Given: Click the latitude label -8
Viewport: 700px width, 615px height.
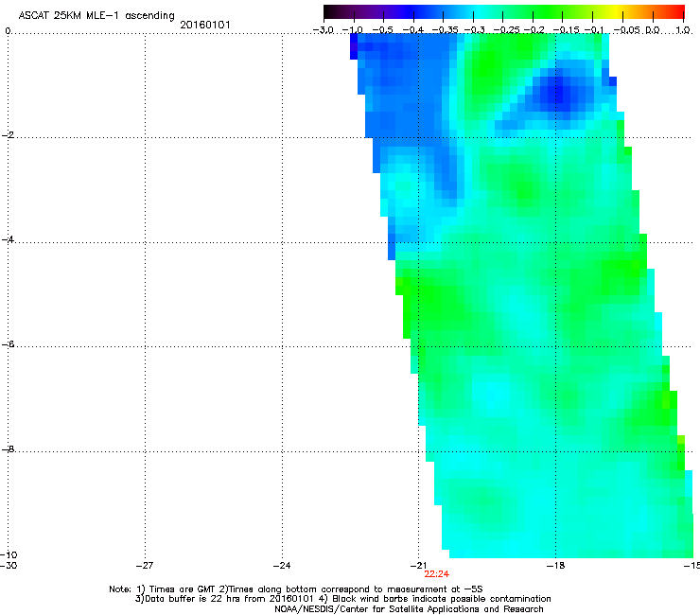Looking at the screenshot, I should point(8,449).
